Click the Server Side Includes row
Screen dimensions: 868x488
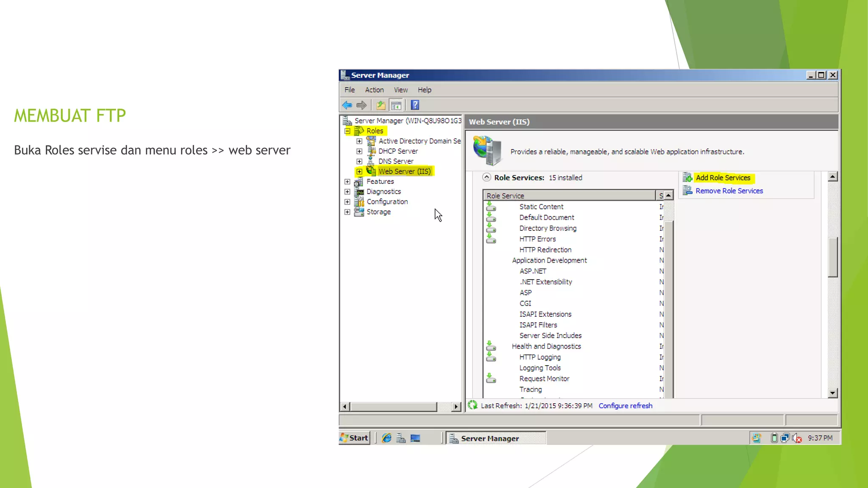574,335
